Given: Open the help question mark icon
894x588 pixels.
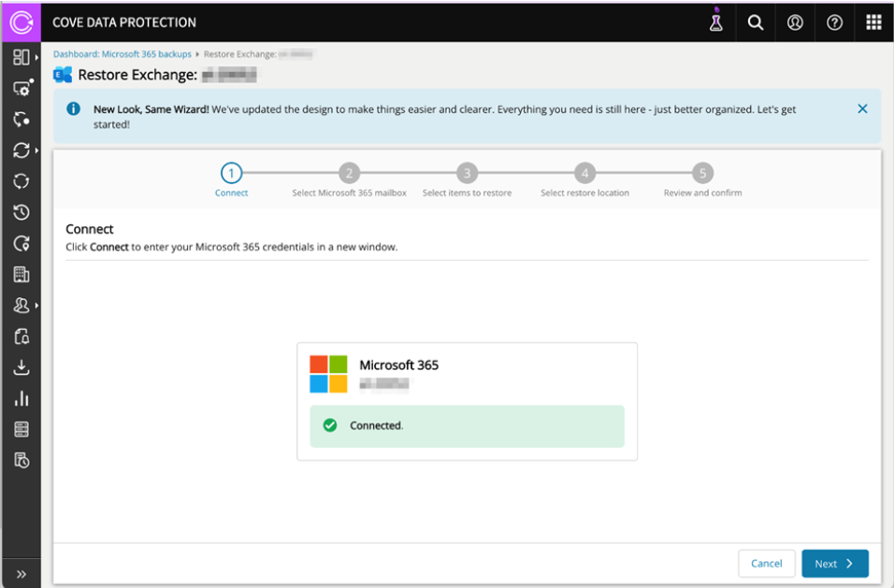Looking at the screenshot, I should [835, 22].
